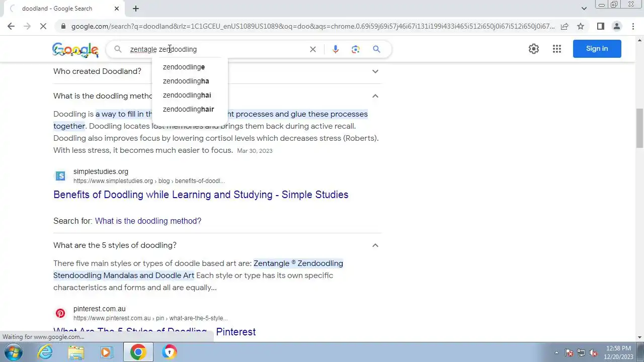The width and height of the screenshot is (644, 362).
Task: Open Google quick settings gear
Action: point(534,49)
